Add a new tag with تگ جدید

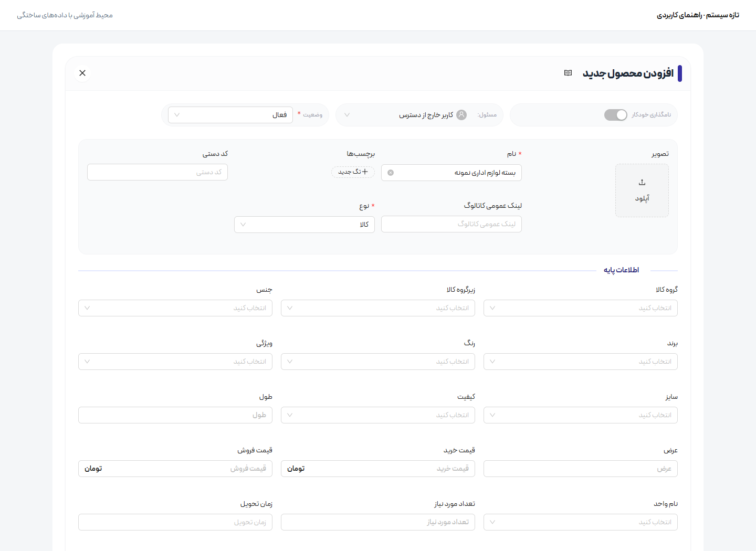pos(353,172)
